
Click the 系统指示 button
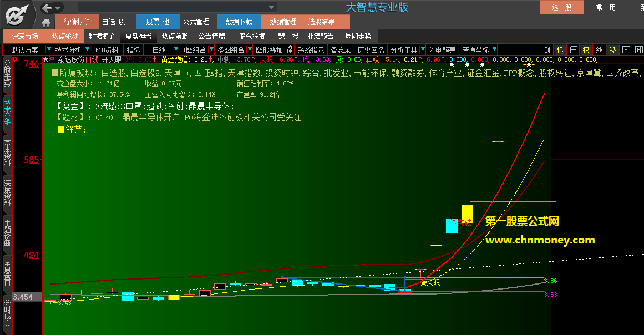click(x=311, y=50)
